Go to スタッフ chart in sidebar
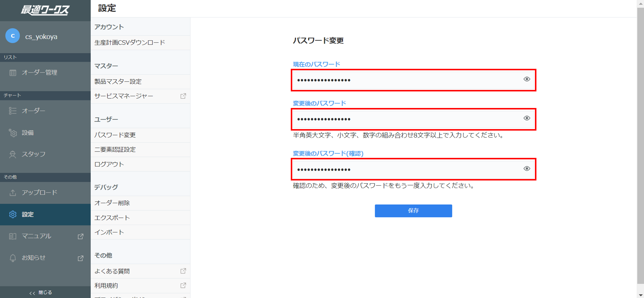Viewport: 644px width, 298px height. [45, 154]
